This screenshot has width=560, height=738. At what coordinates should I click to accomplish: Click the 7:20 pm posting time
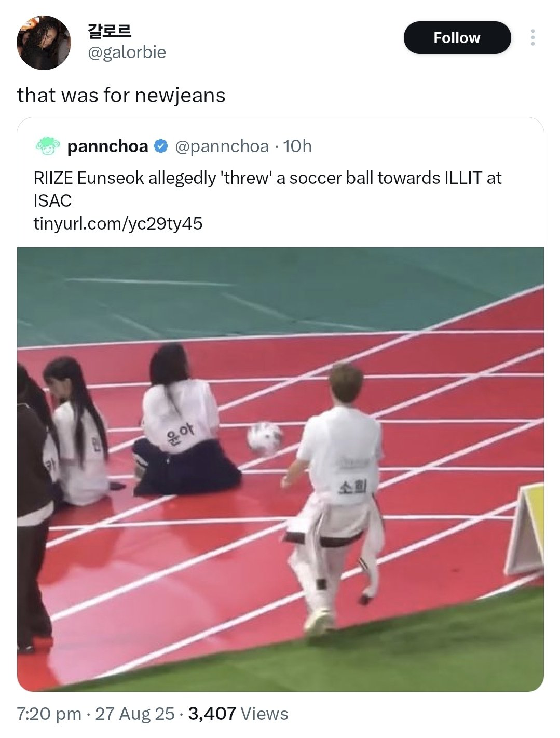[49, 714]
